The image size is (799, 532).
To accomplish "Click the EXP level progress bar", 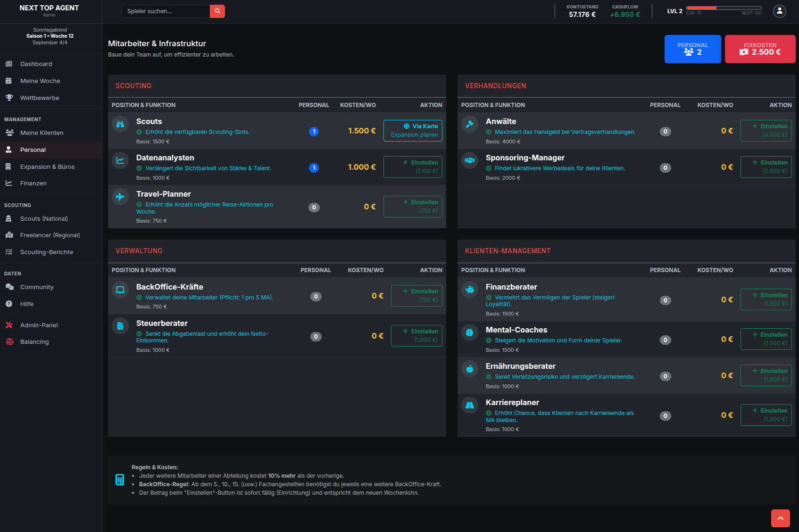I will 724,8.
